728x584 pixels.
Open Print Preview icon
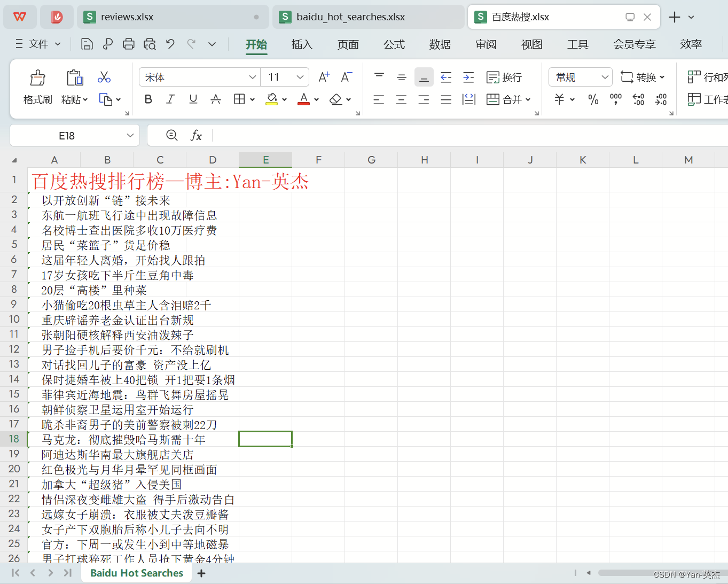[x=150, y=44]
